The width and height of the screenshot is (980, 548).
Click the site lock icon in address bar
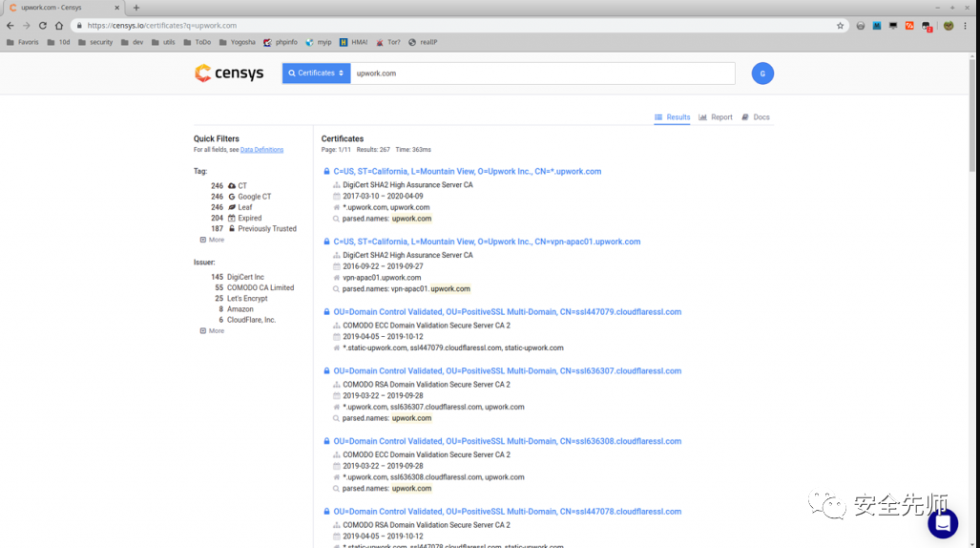click(79, 26)
